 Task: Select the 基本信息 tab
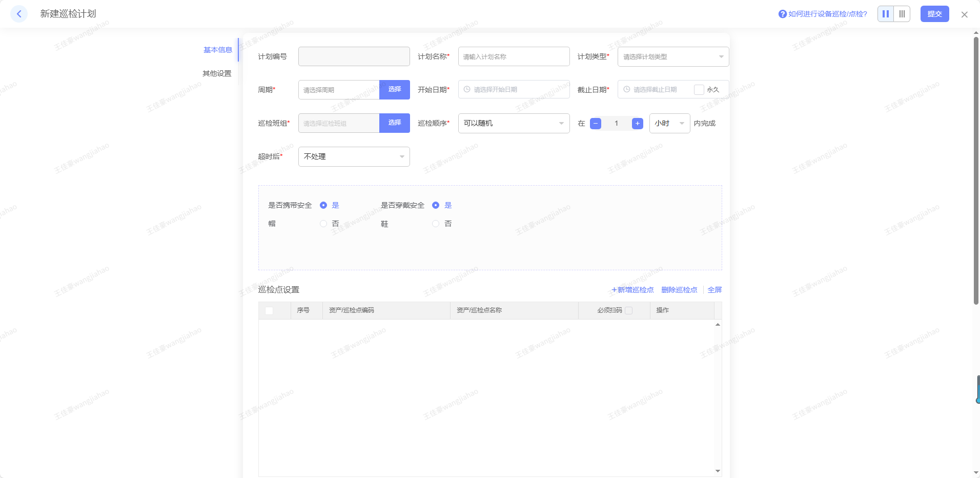218,50
